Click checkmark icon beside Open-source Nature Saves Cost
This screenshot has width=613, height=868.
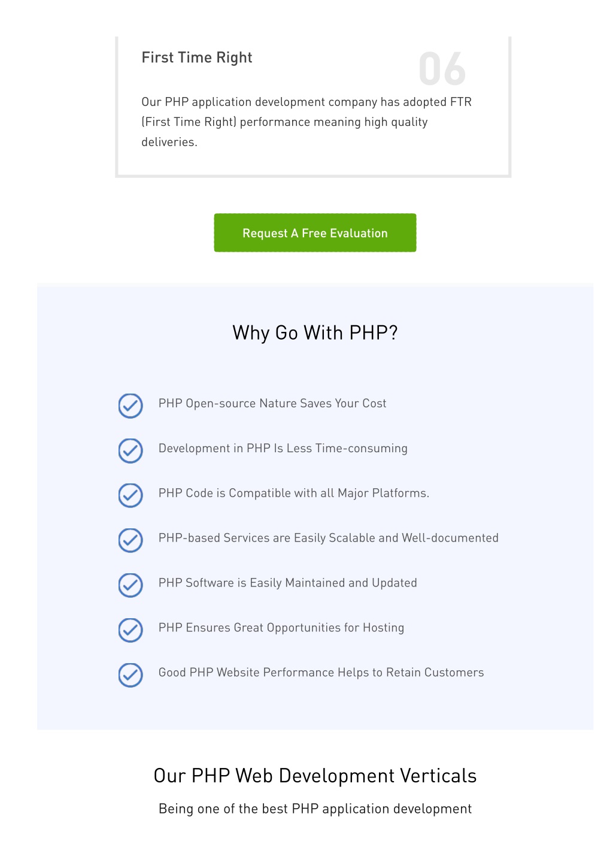coord(131,406)
